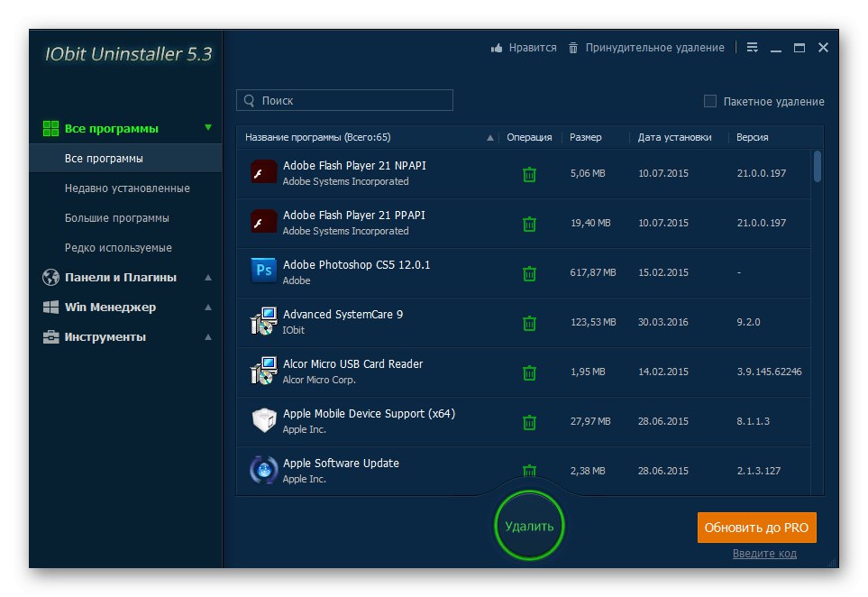Image resolution: width=868 pixels, height=597 pixels.
Task: Click the Нравится label
Action: [x=533, y=48]
